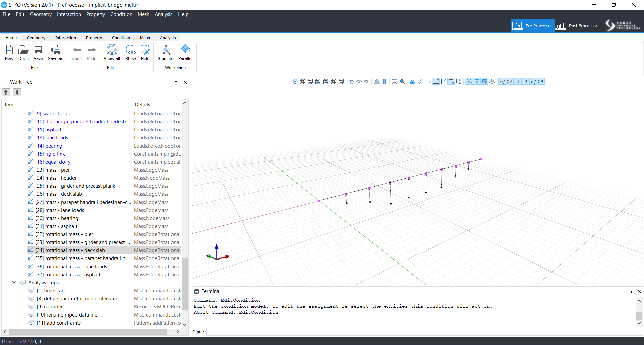
Task: Click the viewport eye icon with dashed frame
Action: coord(351,81)
